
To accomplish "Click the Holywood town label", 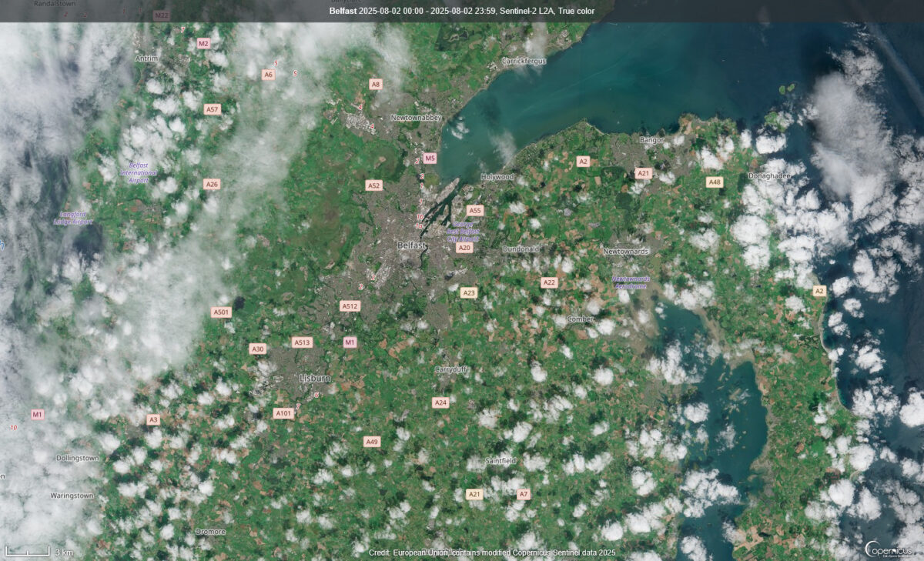I will 497,177.
